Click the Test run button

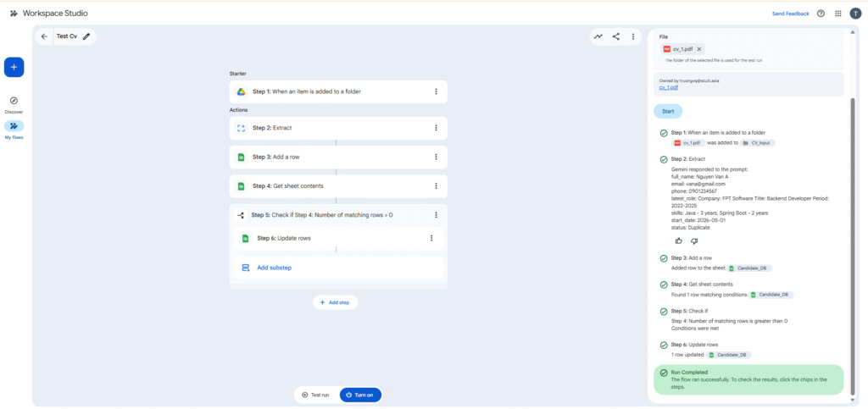click(x=315, y=395)
